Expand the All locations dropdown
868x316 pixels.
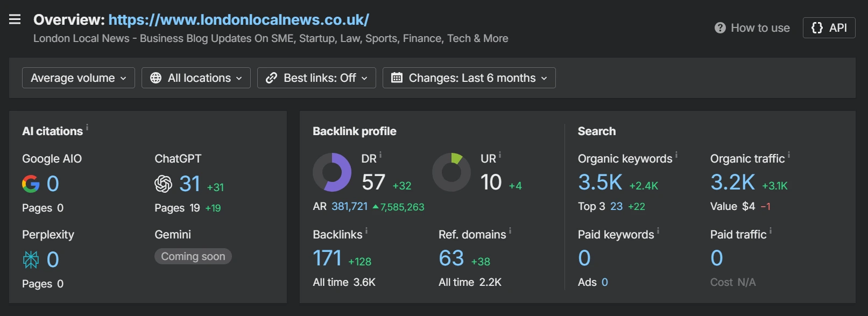(x=196, y=78)
